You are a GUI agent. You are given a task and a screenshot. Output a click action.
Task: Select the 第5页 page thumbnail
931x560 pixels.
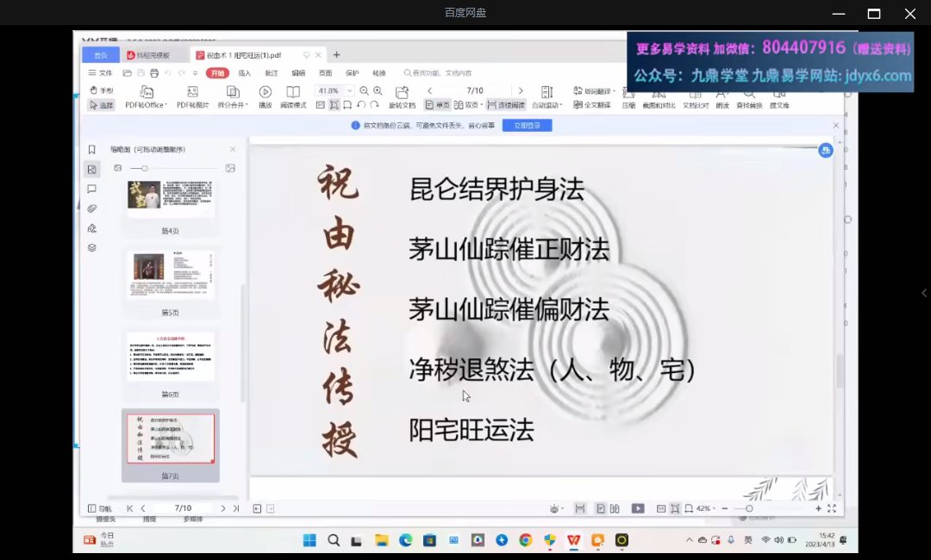(x=171, y=283)
